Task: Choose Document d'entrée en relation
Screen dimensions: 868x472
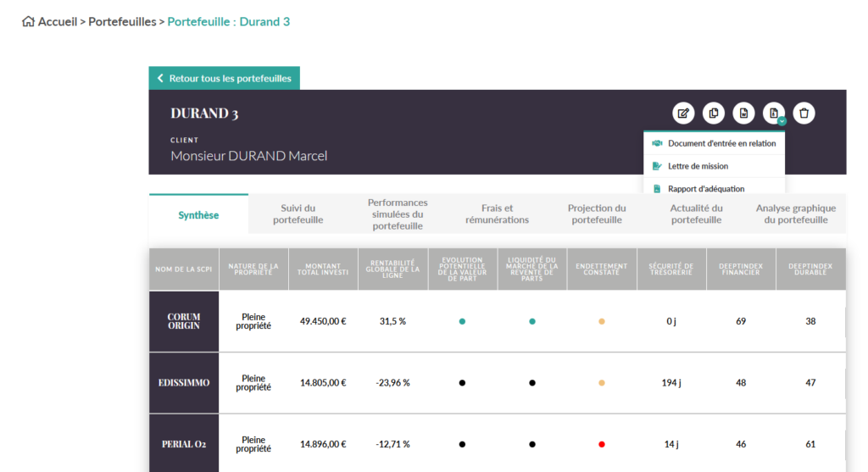Action: [x=721, y=143]
